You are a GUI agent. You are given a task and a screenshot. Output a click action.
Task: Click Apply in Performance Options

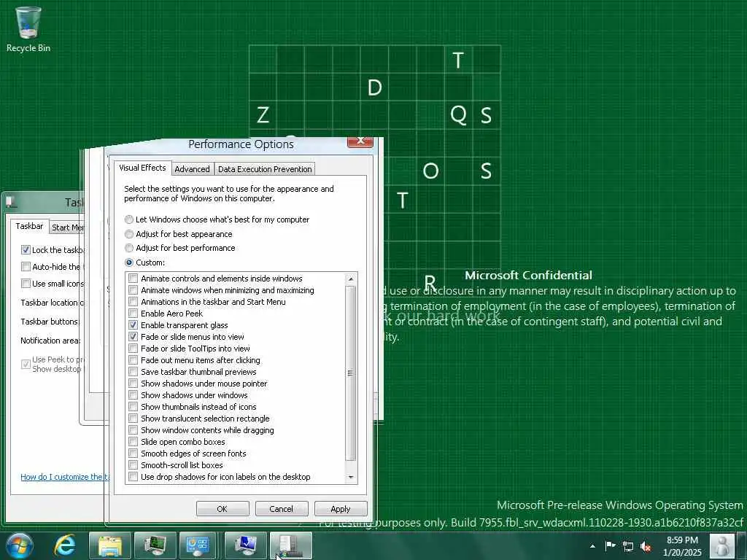pos(341,508)
